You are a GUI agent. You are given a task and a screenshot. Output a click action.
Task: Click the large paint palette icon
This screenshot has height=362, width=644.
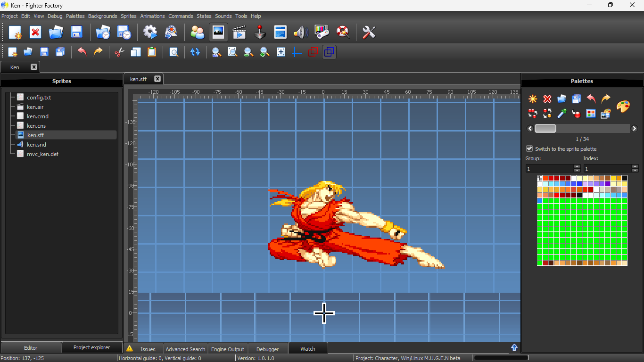click(x=623, y=106)
